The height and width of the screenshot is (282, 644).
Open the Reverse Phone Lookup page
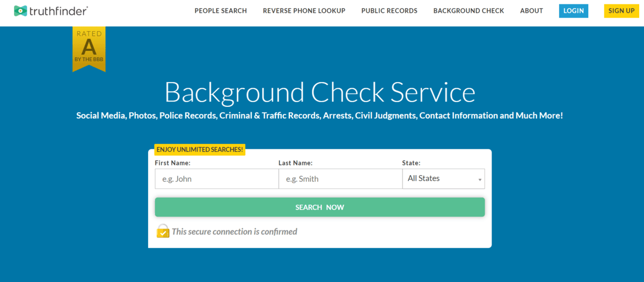pos(304,11)
